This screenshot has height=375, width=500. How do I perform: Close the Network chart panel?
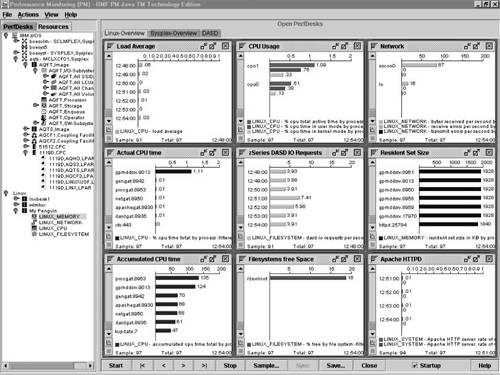(x=489, y=46)
